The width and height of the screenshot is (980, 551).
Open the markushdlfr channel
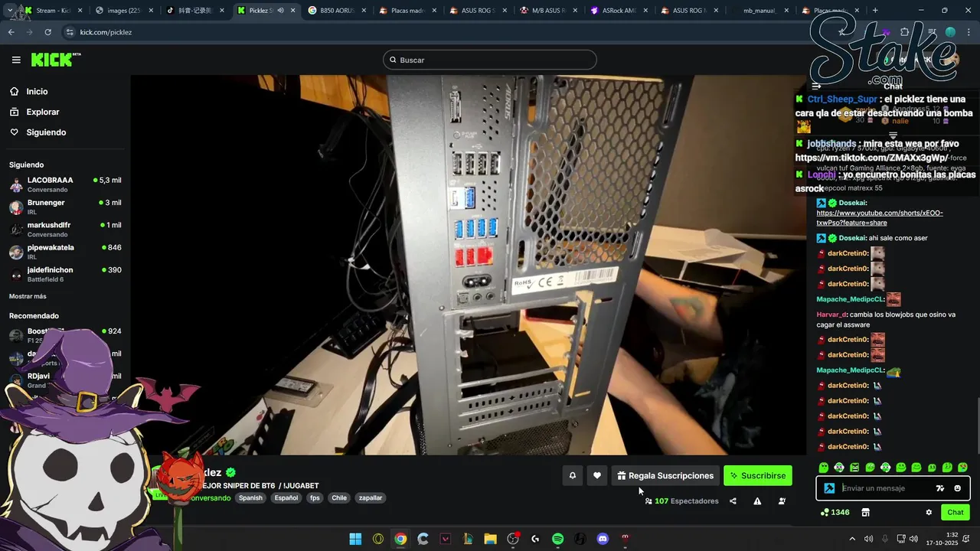click(65, 229)
